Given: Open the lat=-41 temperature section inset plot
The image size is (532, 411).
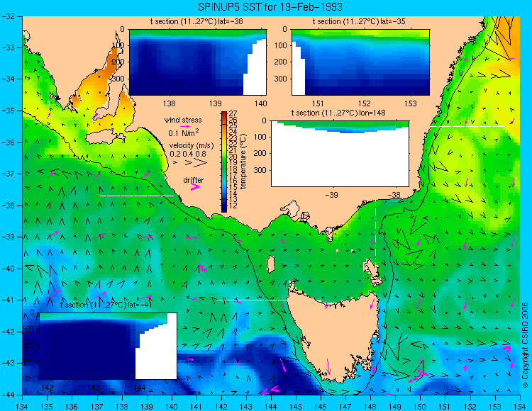Looking at the screenshot, I should pos(109,346).
